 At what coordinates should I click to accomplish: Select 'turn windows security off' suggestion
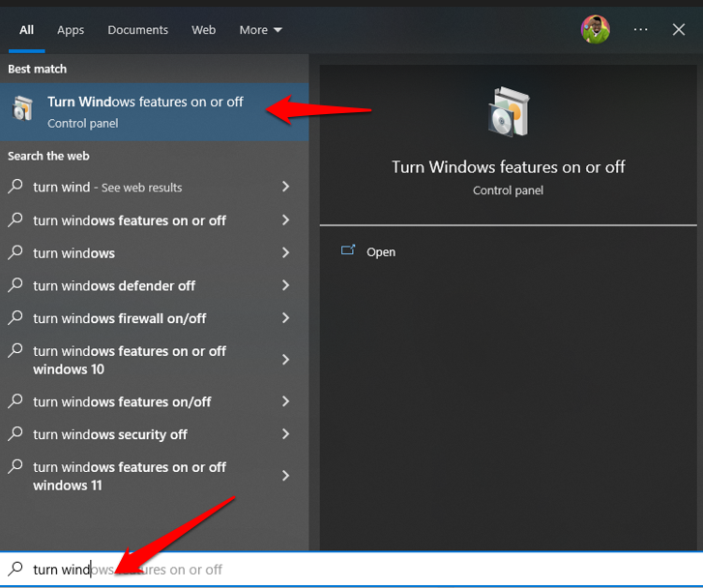[154, 434]
